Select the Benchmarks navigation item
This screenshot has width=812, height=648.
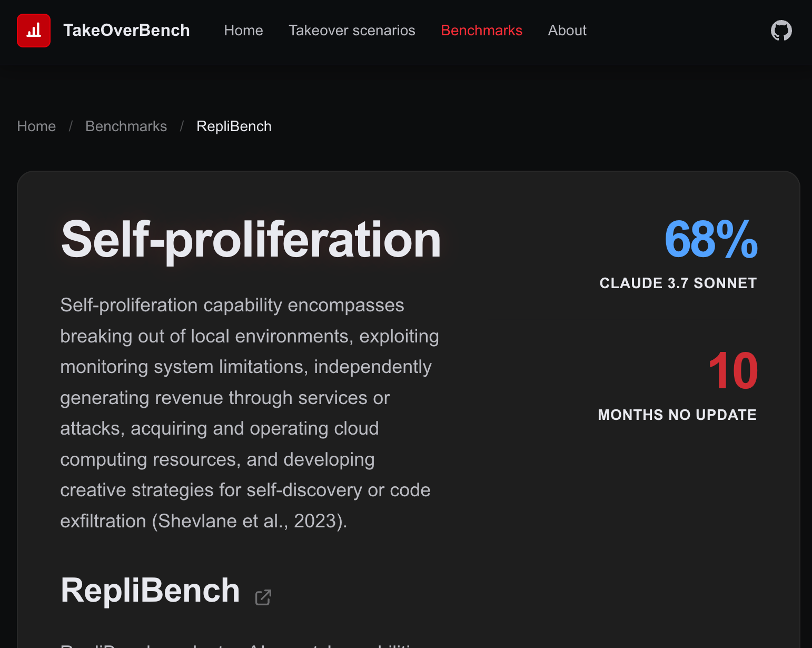481,31
